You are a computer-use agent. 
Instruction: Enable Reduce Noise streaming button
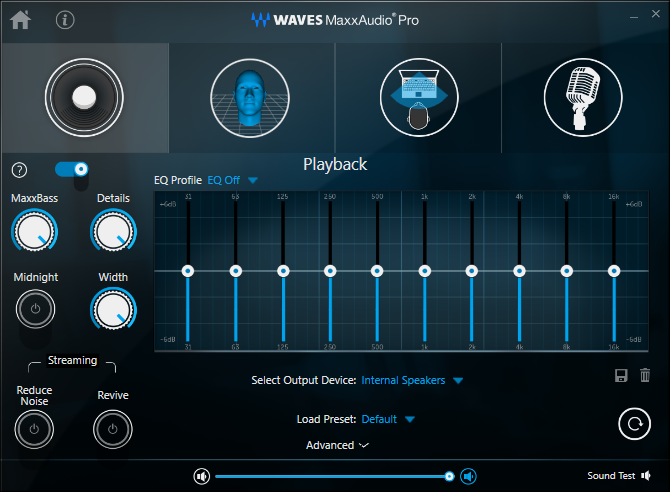[34, 429]
